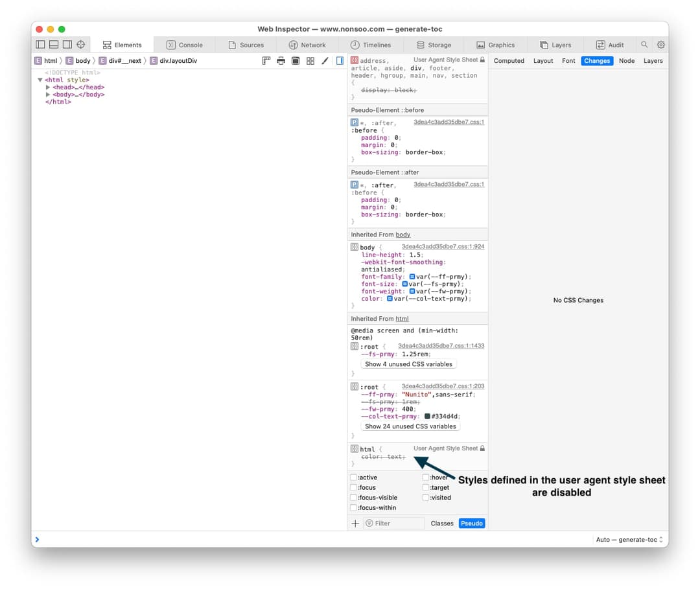Select the paint flashing brush icon
This screenshot has height=589, width=700.
click(x=325, y=60)
